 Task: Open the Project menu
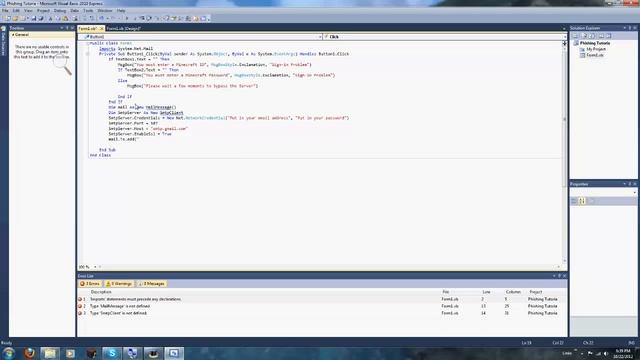click(43, 11)
